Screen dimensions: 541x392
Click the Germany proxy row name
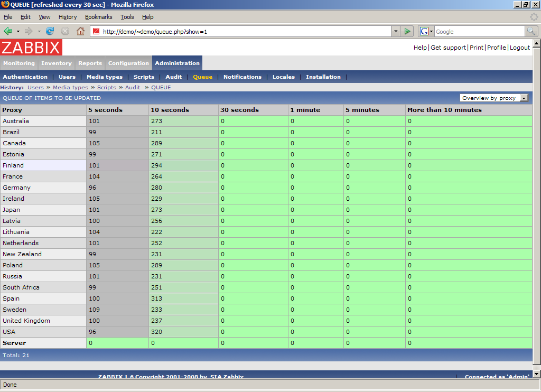pyautogui.click(x=16, y=188)
